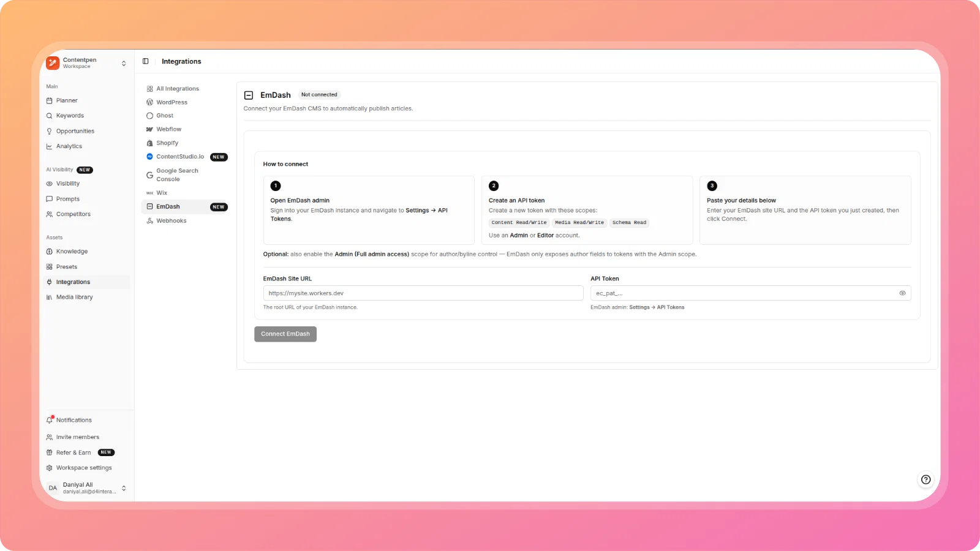Click the Notifications bell icon
This screenshot has width=980, height=551.
pos(50,420)
